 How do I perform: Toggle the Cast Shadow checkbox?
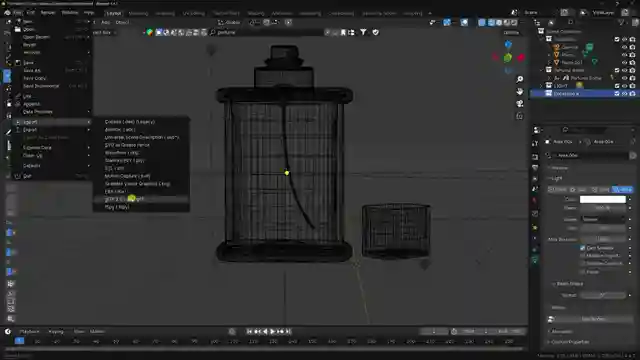pos(582,248)
